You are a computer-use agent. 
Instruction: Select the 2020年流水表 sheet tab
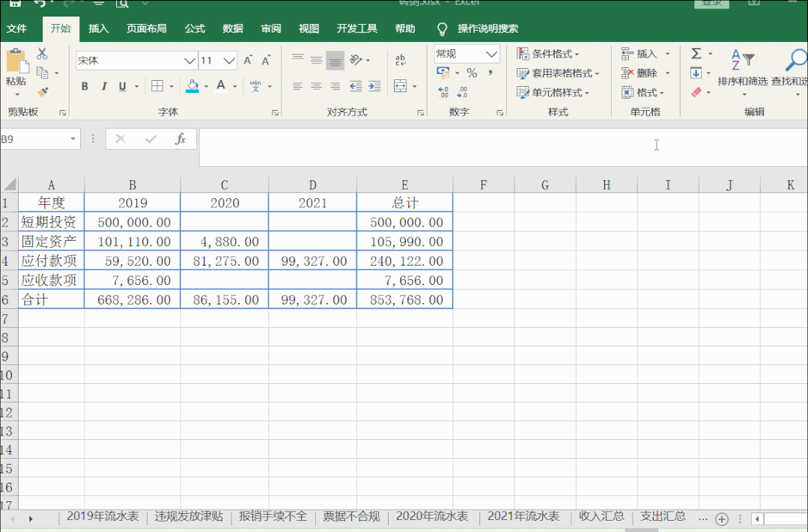pos(432,516)
